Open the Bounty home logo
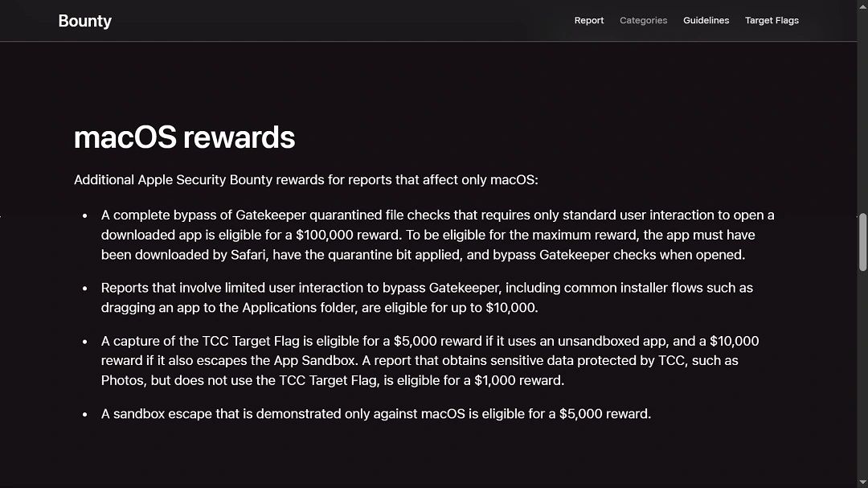 click(84, 21)
